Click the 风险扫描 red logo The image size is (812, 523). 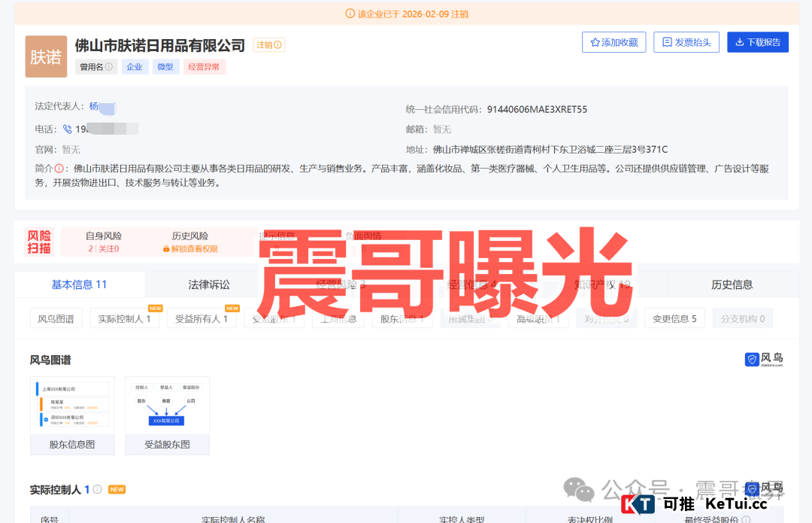point(39,242)
